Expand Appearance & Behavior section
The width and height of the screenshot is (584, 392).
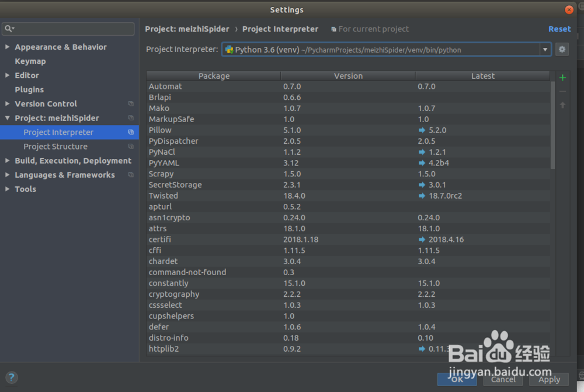point(7,47)
